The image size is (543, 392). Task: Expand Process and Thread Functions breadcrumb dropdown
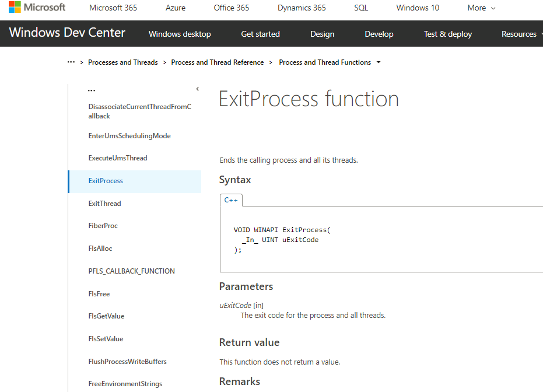[379, 62]
